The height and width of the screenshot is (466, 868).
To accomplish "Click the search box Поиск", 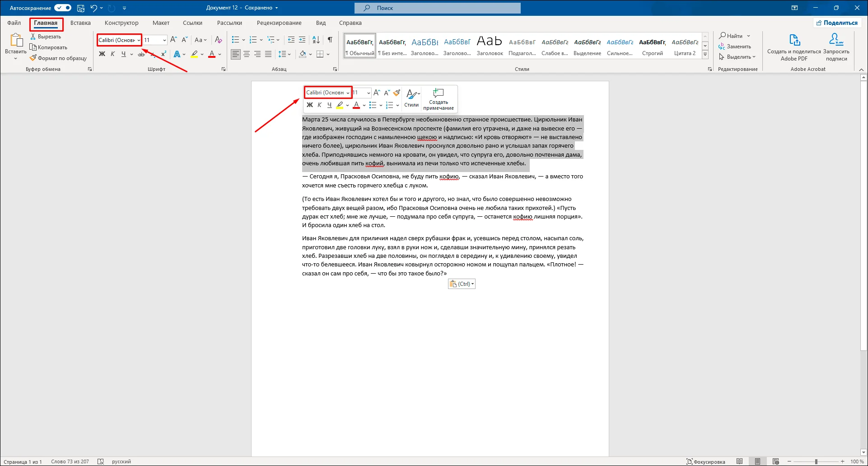I will pos(437,8).
